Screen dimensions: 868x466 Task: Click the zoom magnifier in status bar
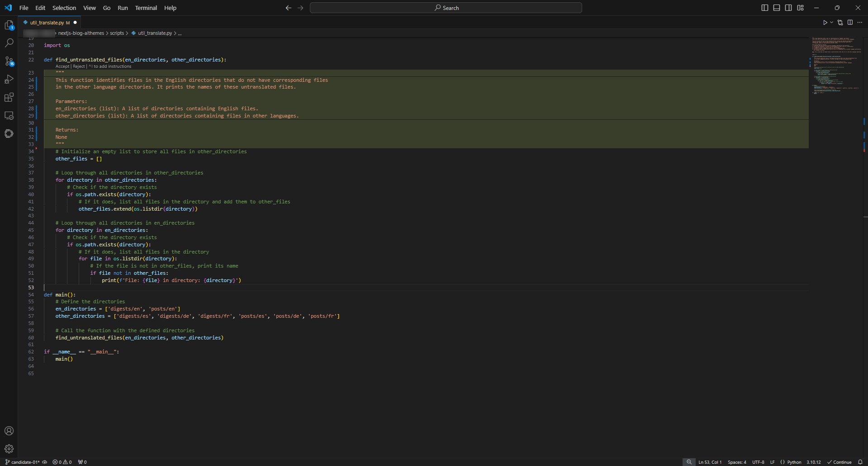coord(689,462)
